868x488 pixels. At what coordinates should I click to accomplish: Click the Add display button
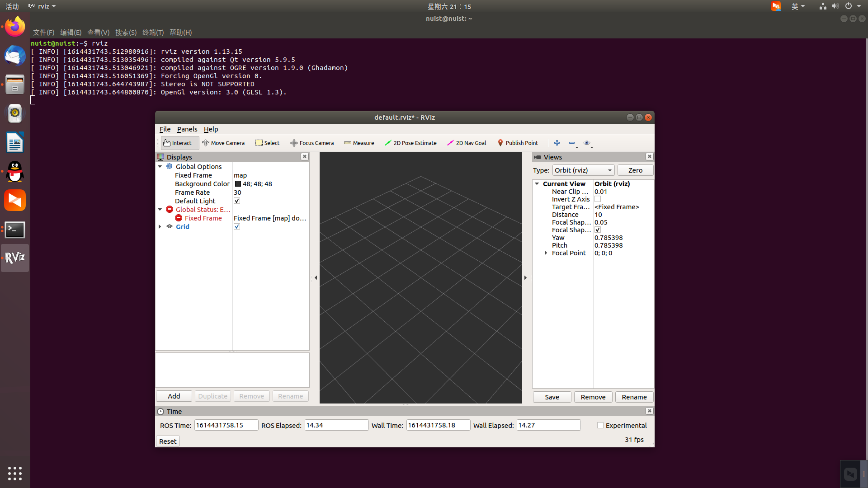coord(174,396)
